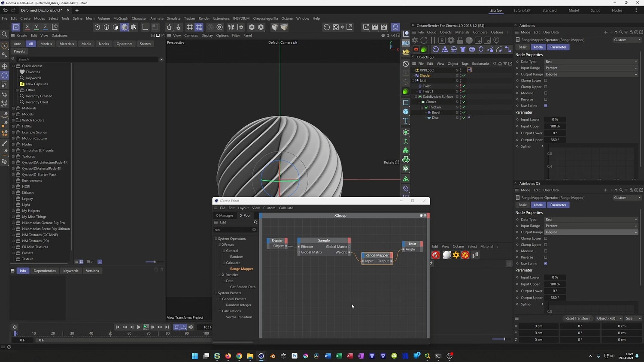The height and width of the screenshot is (362, 644).
Task: Toggle the X axis lock icon
Action: 27,27
